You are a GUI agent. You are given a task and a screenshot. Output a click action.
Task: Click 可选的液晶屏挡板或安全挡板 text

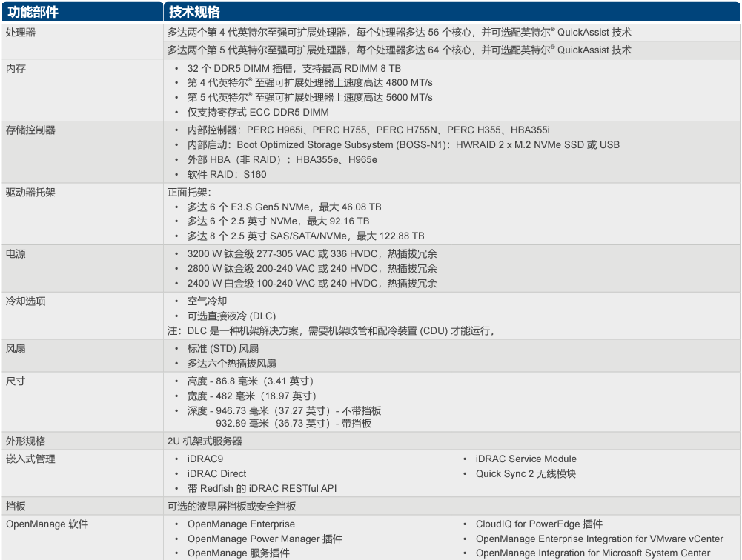231,507
